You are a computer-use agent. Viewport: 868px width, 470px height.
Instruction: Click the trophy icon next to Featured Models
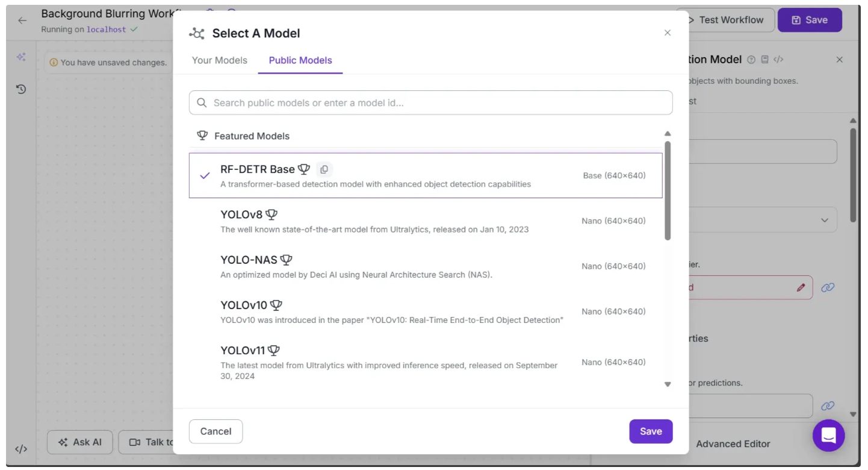(202, 136)
